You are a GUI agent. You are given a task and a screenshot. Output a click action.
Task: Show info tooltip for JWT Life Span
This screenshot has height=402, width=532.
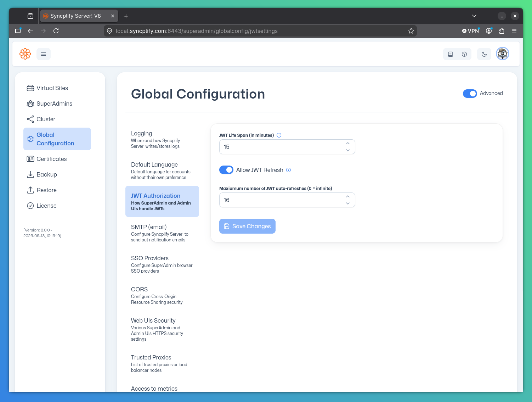coord(279,135)
